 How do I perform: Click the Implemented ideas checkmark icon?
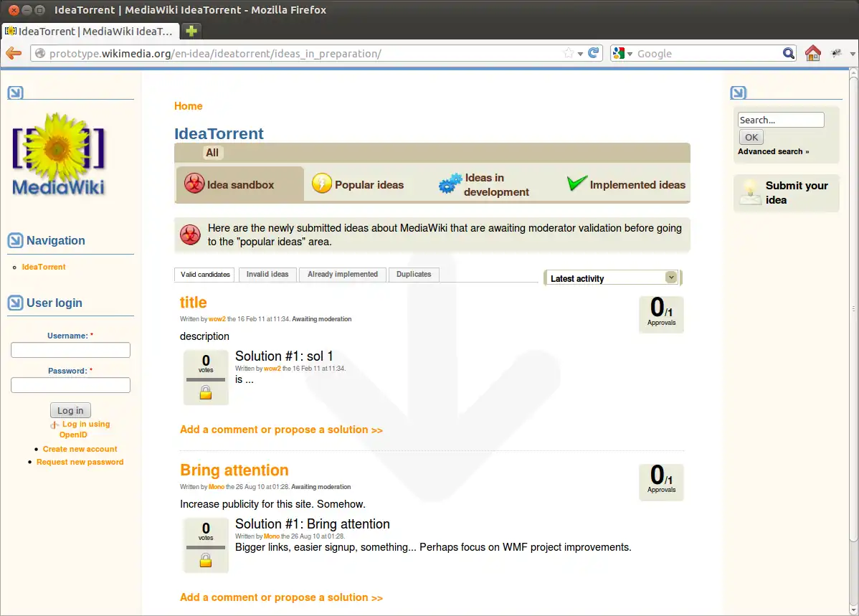pyautogui.click(x=576, y=184)
